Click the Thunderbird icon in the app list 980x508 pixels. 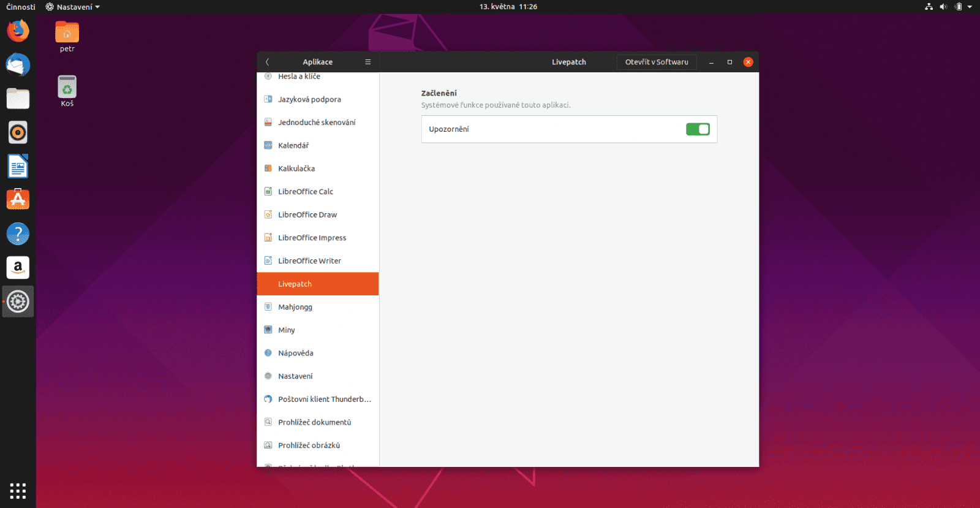[268, 399]
